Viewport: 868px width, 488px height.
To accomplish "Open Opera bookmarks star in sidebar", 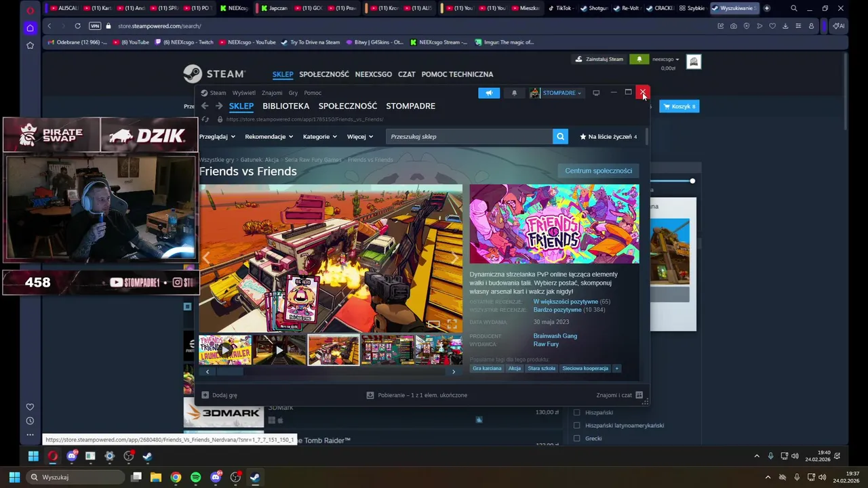I will click(30, 45).
